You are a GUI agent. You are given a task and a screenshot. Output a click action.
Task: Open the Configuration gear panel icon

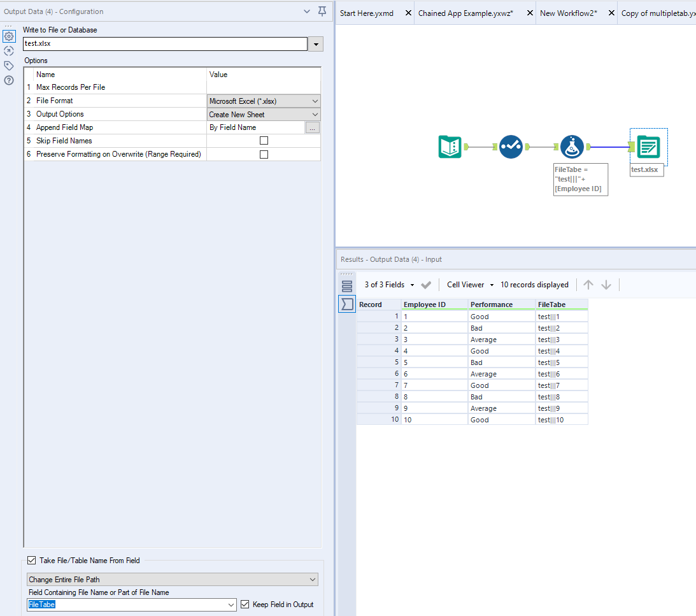click(x=8, y=36)
